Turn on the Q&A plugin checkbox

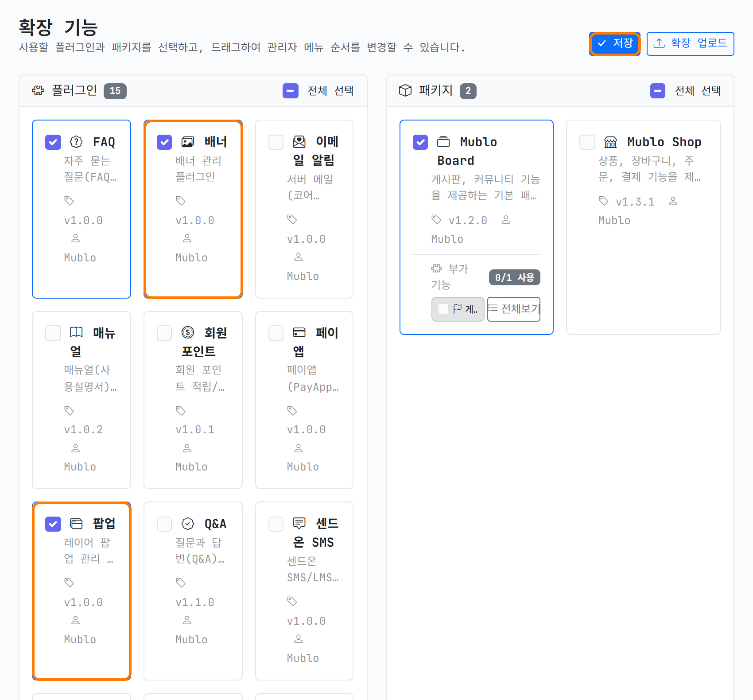pyautogui.click(x=164, y=524)
